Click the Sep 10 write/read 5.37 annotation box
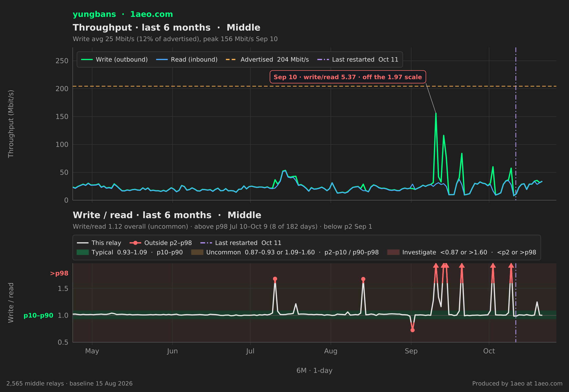This screenshot has width=569, height=392. (348, 77)
